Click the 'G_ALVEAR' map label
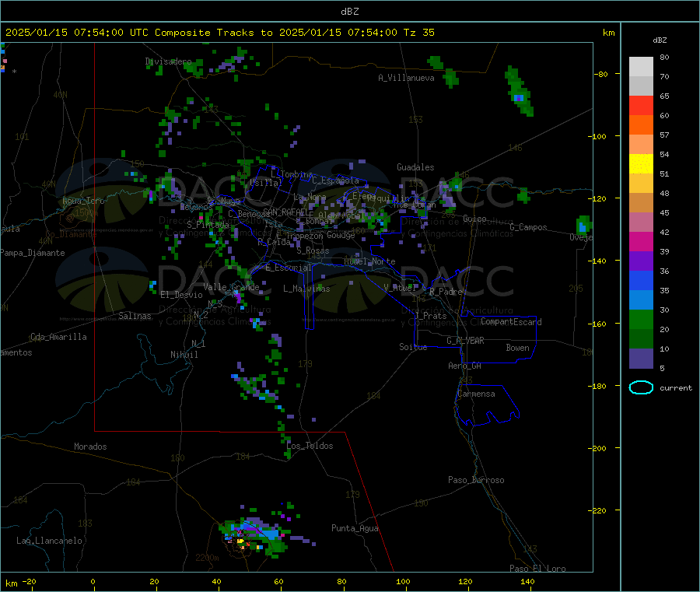Image resolution: width=700 pixels, height=592 pixels. click(x=465, y=341)
